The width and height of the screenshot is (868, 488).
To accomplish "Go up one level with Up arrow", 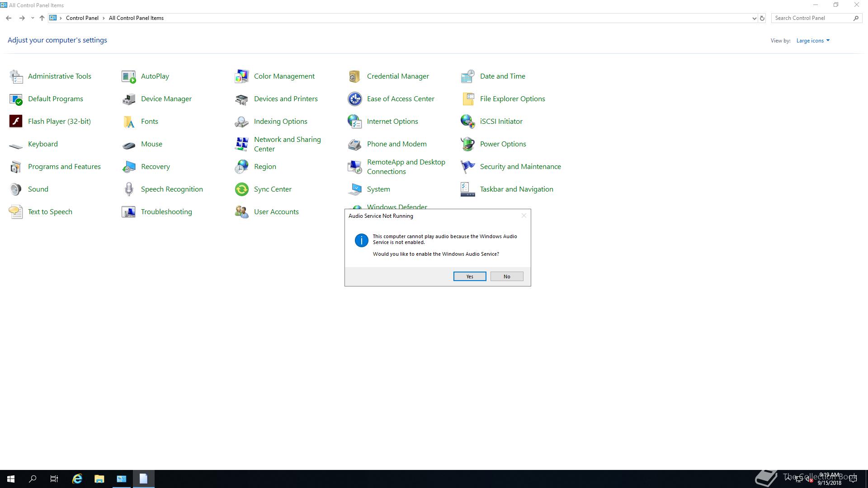I will pyautogui.click(x=42, y=18).
